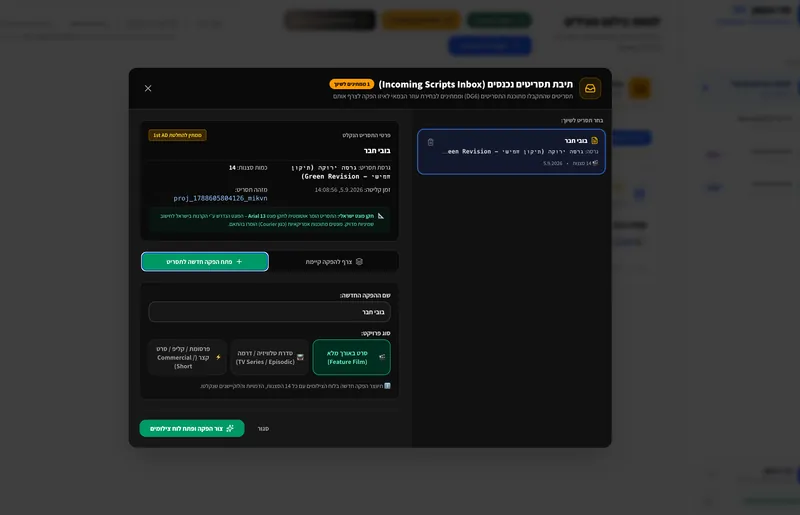The height and width of the screenshot is (515, 800).
Task: Click the trash icon on the בובי חבר script card
Action: [x=431, y=142]
